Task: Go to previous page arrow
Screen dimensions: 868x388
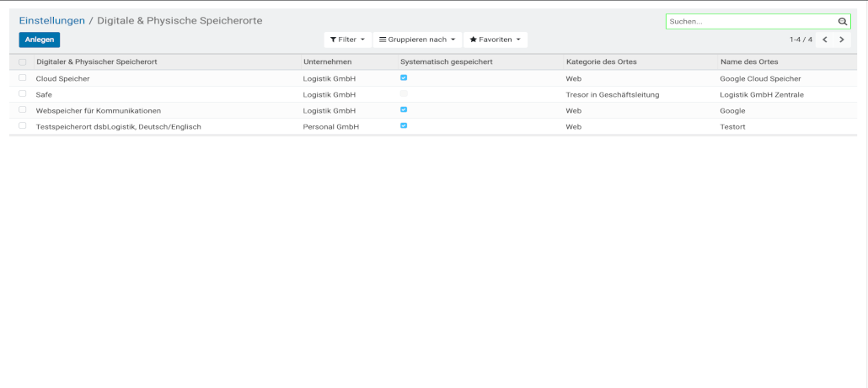Action: pyautogui.click(x=825, y=40)
